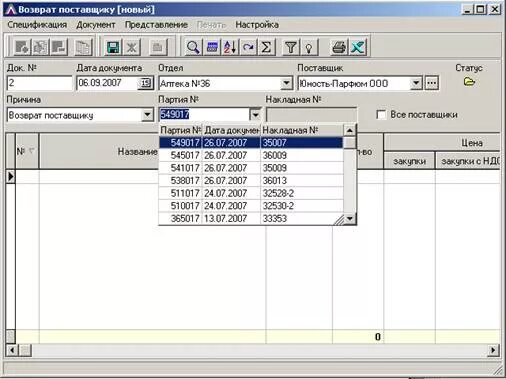506x379 pixels.
Task: Save the document with floppy icon
Action: pyautogui.click(x=113, y=47)
